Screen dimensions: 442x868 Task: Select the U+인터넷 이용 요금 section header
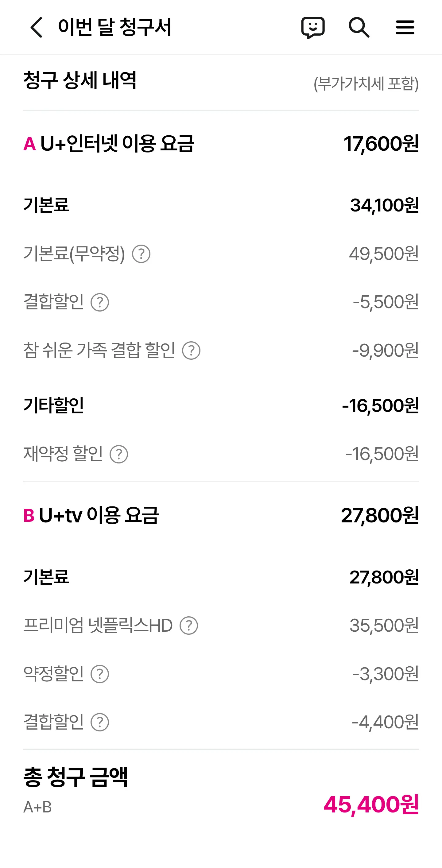coord(109,144)
